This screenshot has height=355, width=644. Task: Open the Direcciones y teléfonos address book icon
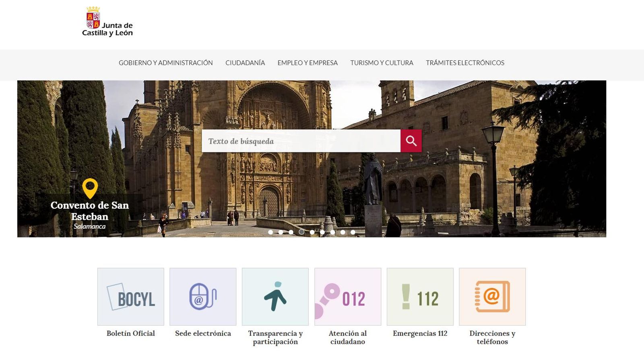(492, 297)
